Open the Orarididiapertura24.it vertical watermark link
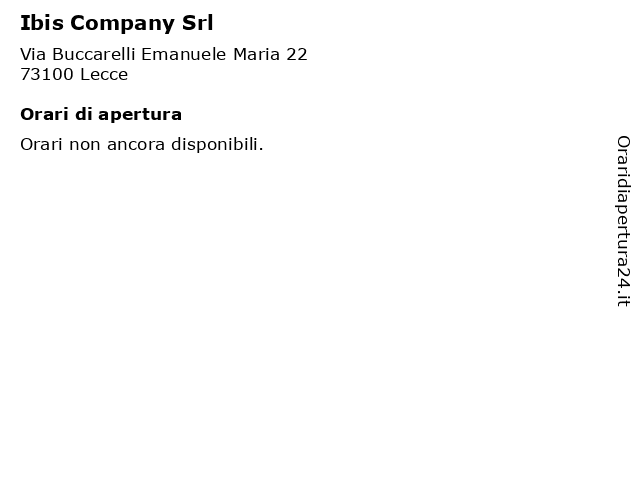The image size is (640, 480). click(x=623, y=221)
